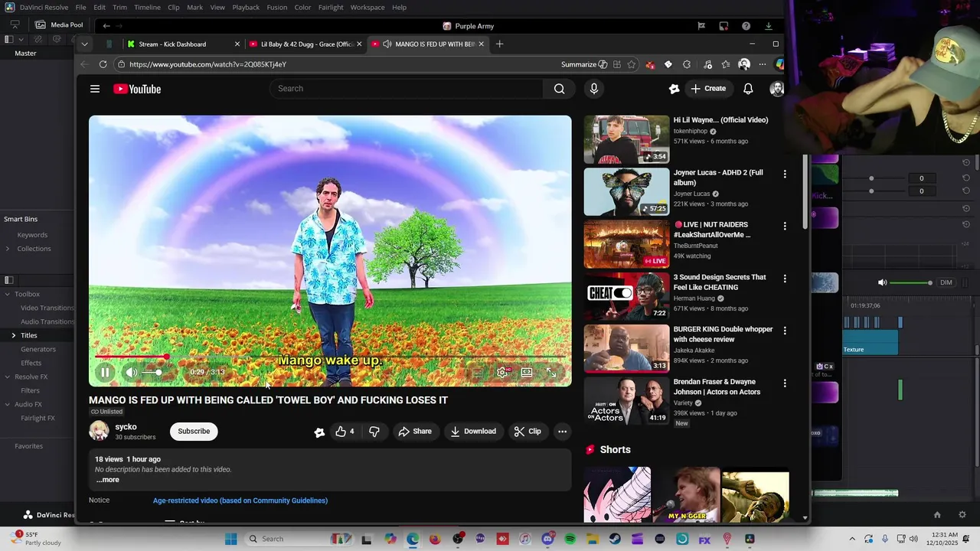Open the Fairlight menu in DaVinci Resolve
This screenshot has height=551, width=980.
[331, 7]
